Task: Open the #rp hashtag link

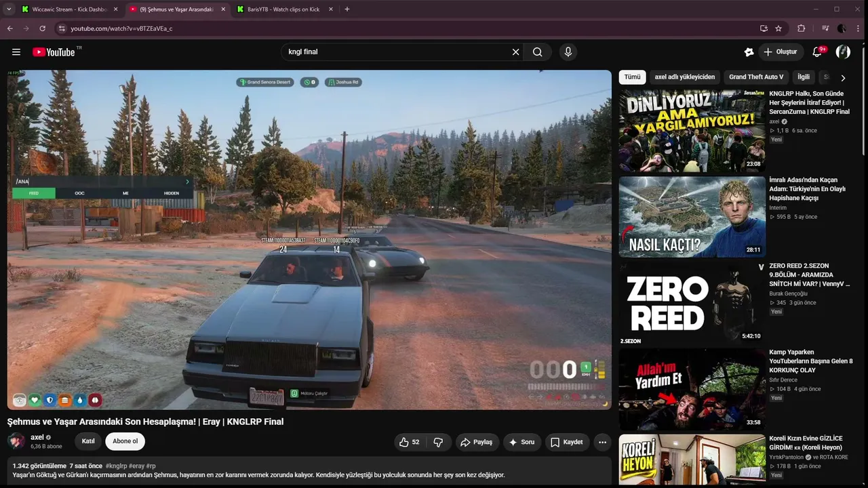Action: (151, 466)
